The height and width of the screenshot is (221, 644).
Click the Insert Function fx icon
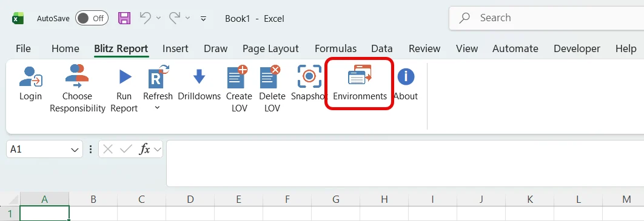pyautogui.click(x=144, y=149)
